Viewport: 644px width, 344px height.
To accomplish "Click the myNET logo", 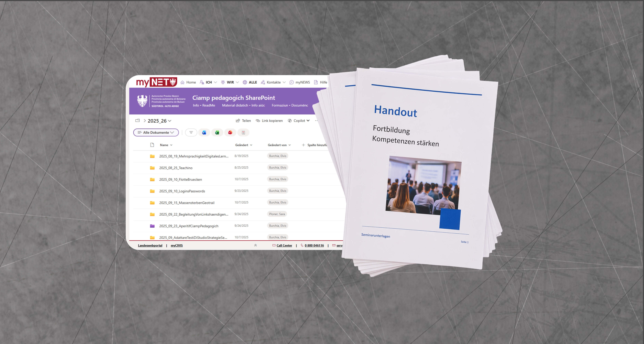I will 156,82.
